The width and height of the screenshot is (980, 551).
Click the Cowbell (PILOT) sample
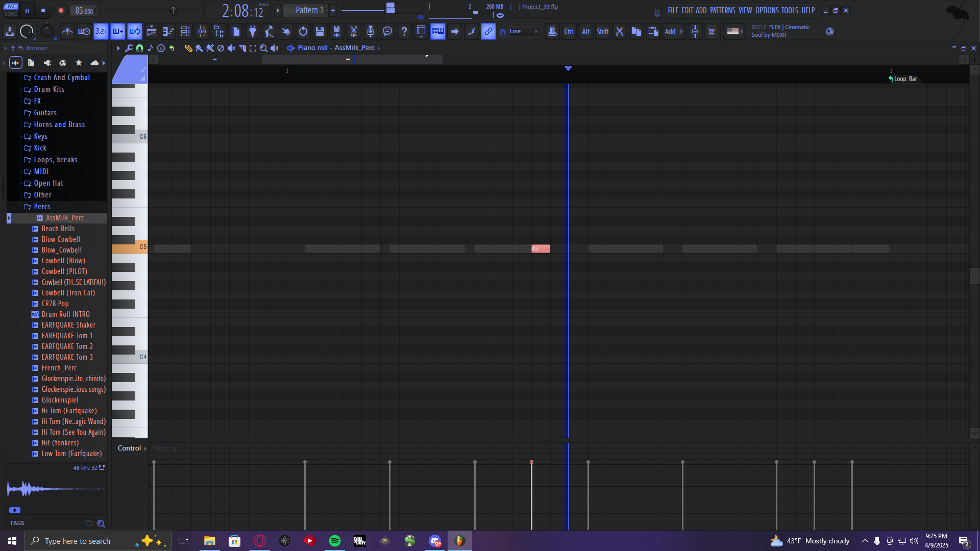point(64,271)
